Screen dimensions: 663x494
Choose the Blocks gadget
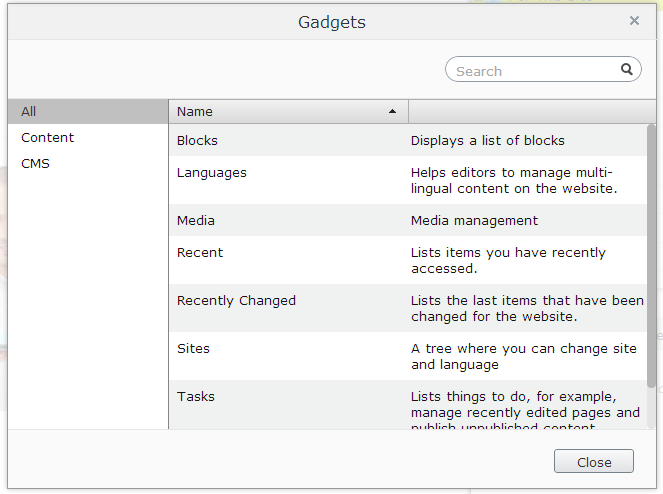(x=197, y=140)
